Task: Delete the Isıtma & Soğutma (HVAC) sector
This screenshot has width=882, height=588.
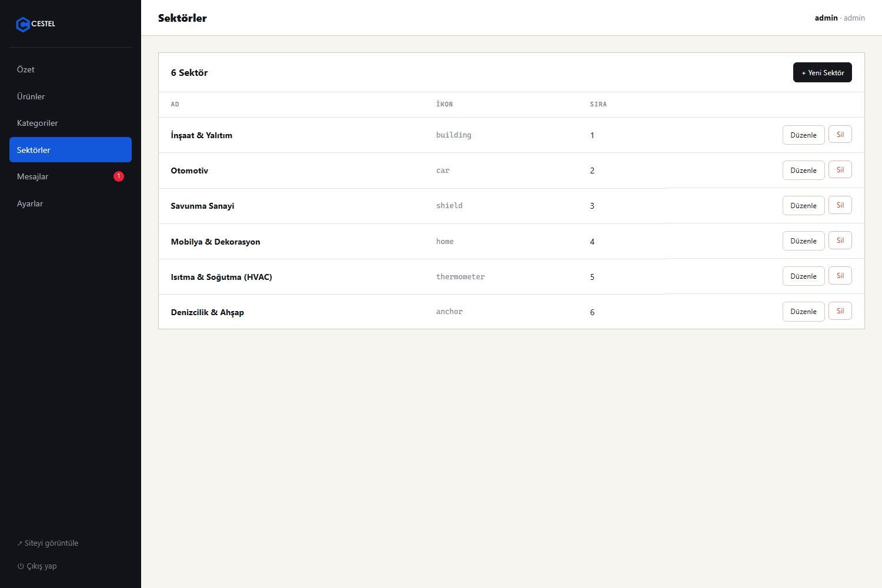Action: point(840,276)
